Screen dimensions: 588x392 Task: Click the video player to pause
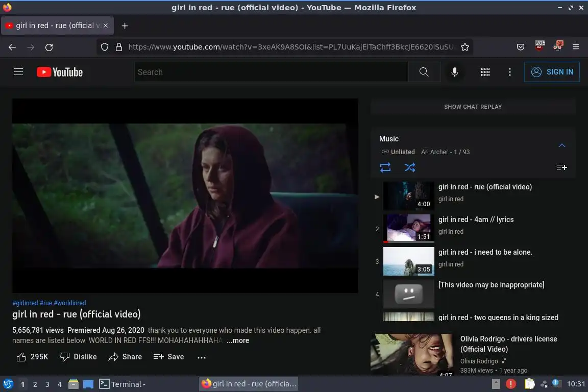click(x=185, y=195)
